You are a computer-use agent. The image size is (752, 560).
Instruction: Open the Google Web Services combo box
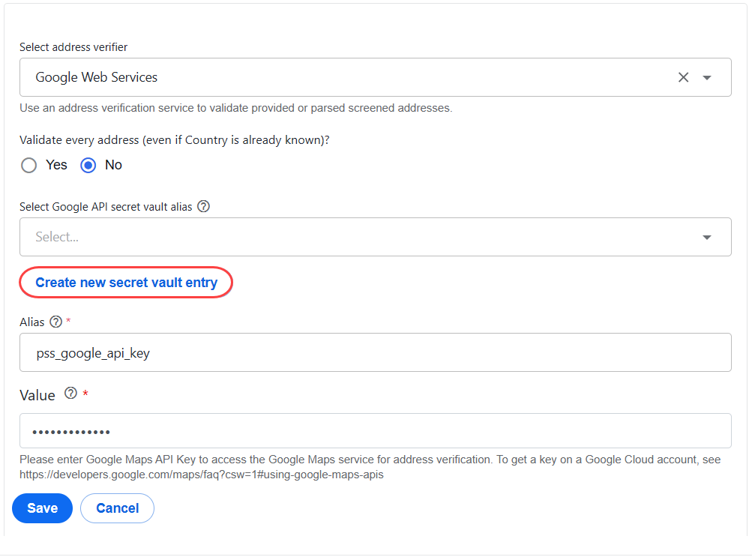pos(375,77)
